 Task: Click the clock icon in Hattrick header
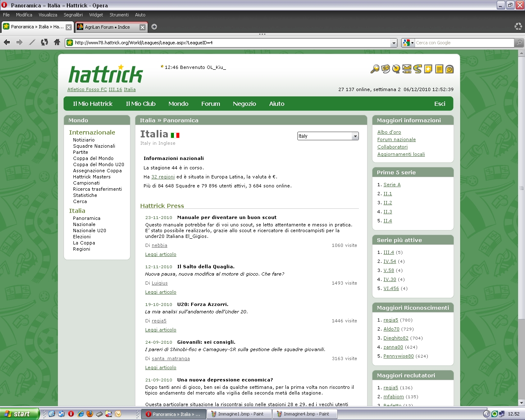pos(450,69)
